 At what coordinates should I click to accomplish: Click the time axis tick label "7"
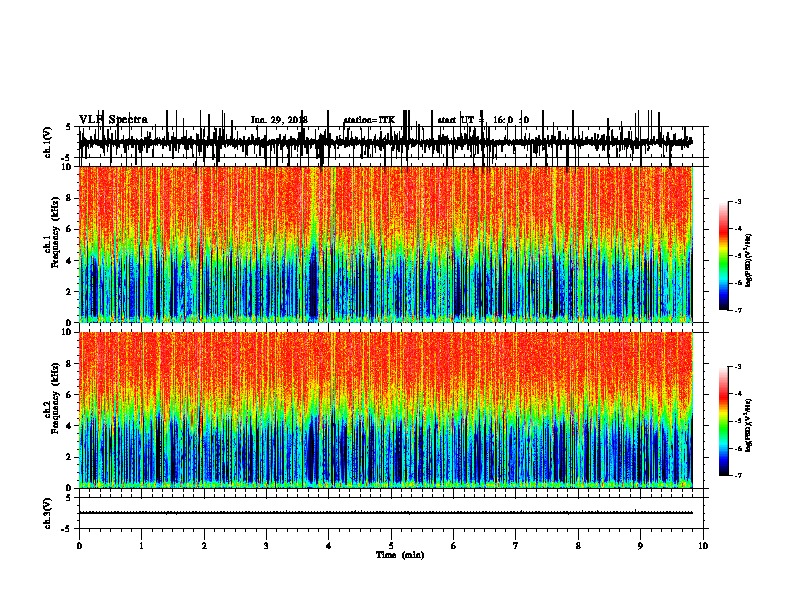pyautogui.click(x=516, y=546)
